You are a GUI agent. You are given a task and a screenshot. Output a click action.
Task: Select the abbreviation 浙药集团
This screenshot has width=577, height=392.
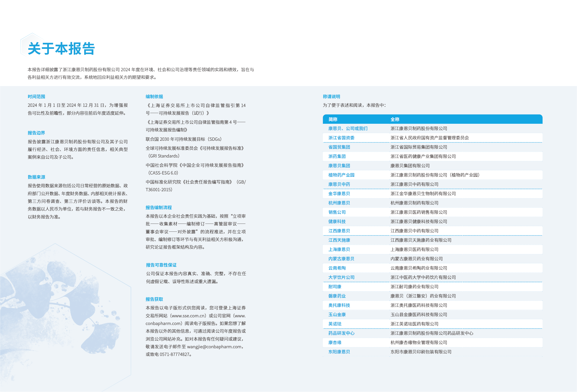(x=337, y=157)
